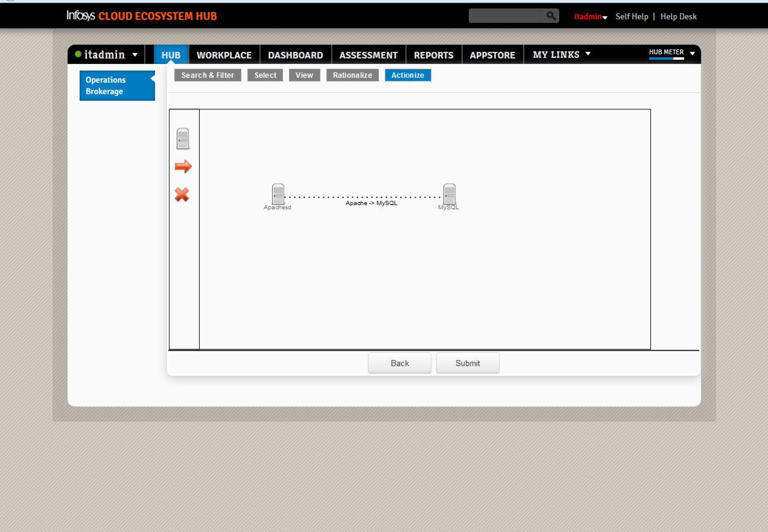This screenshot has width=768, height=532.
Task: Open the red itadmin user menu
Action: (590, 17)
